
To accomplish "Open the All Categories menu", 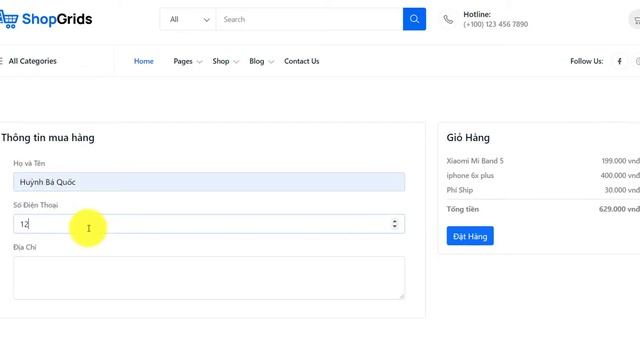I will (x=29, y=61).
